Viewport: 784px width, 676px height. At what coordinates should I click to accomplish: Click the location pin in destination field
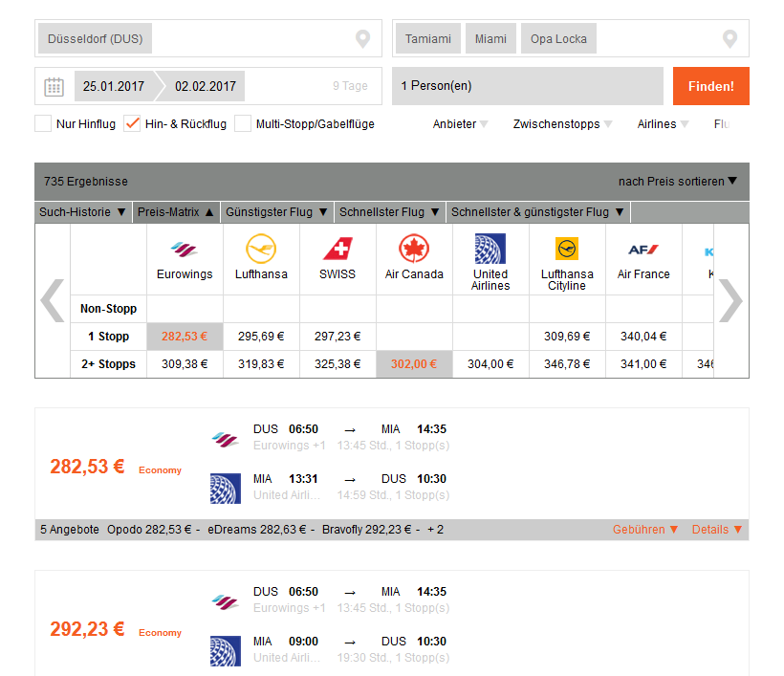(730, 38)
